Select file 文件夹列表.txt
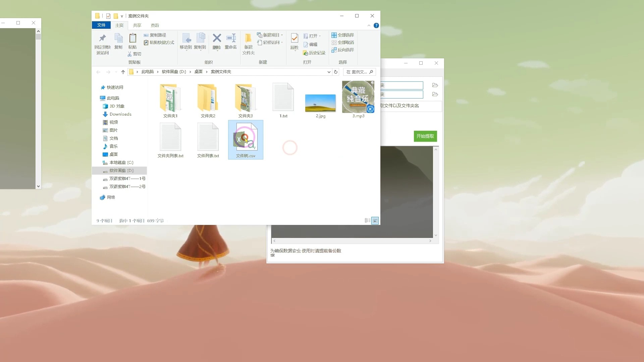 (x=170, y=140)
